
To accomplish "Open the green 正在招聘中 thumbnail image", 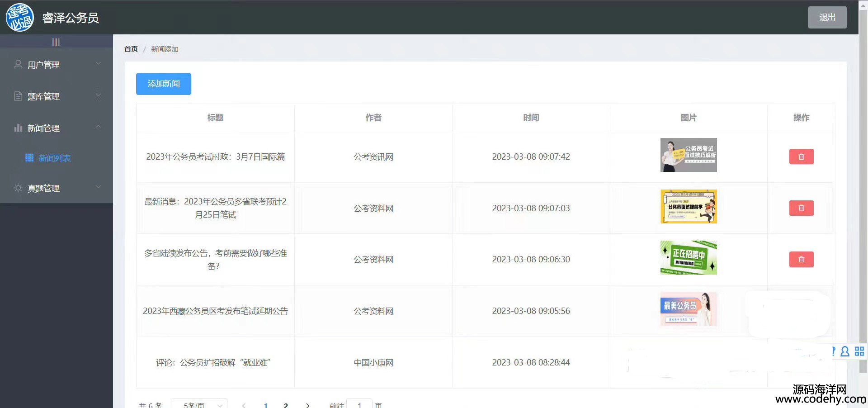I will (x=689, y=258).
